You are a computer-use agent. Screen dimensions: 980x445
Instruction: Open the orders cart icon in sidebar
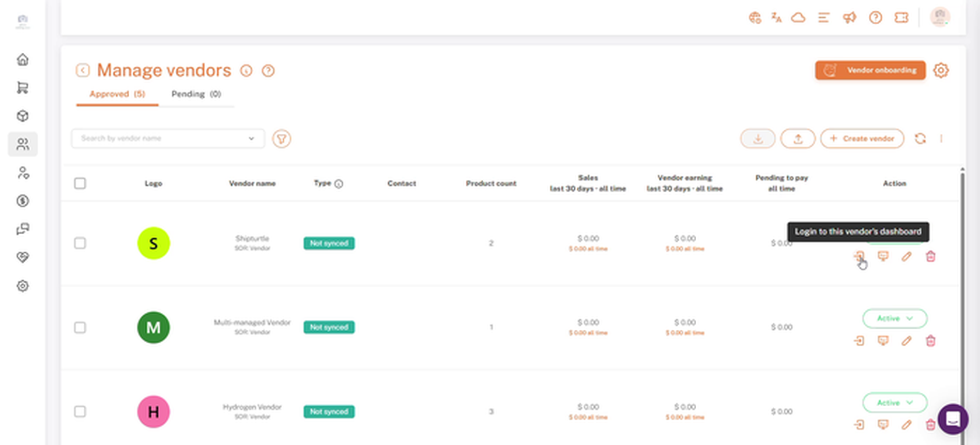coord(23,88)
